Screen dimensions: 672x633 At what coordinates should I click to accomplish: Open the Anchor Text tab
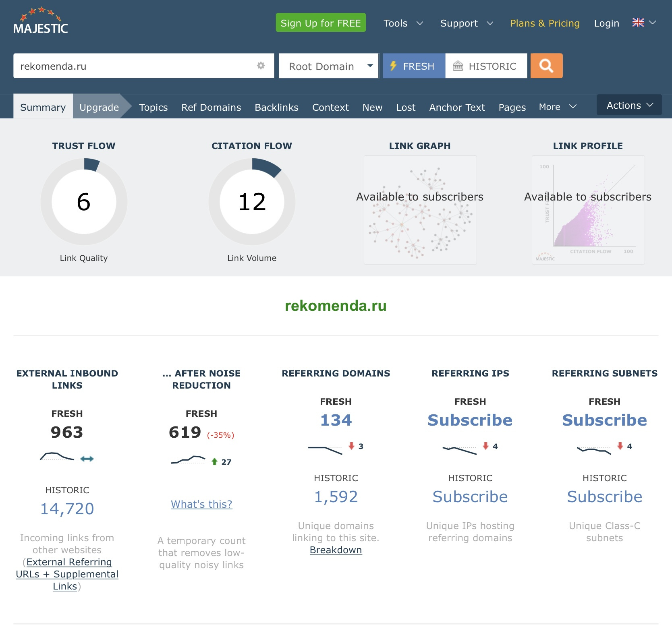[457, 107]
